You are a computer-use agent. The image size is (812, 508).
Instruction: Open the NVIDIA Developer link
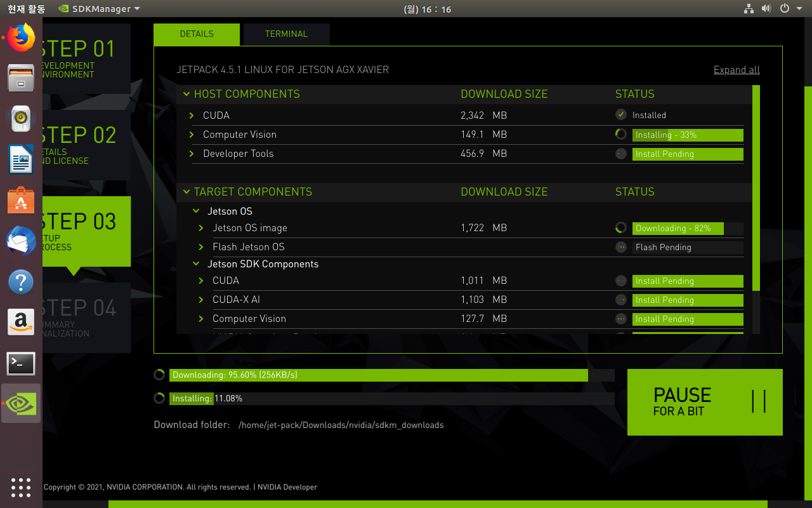tap(287, 487)
